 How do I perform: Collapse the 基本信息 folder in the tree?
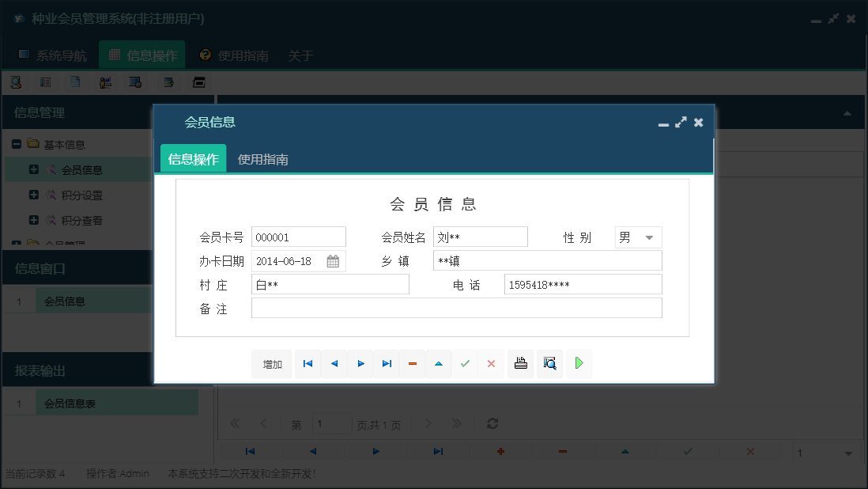pyautogui.click(x=16, y=143)
